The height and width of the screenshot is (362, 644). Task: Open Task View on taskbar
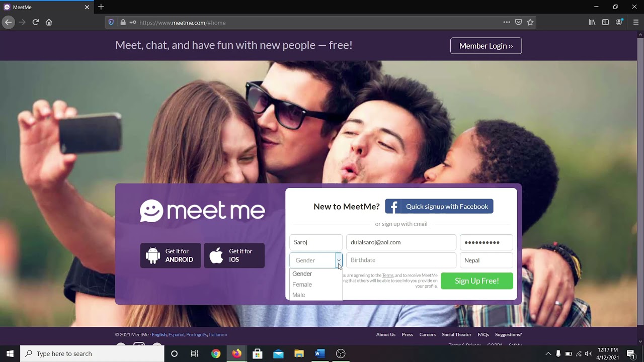coord(195,353)
